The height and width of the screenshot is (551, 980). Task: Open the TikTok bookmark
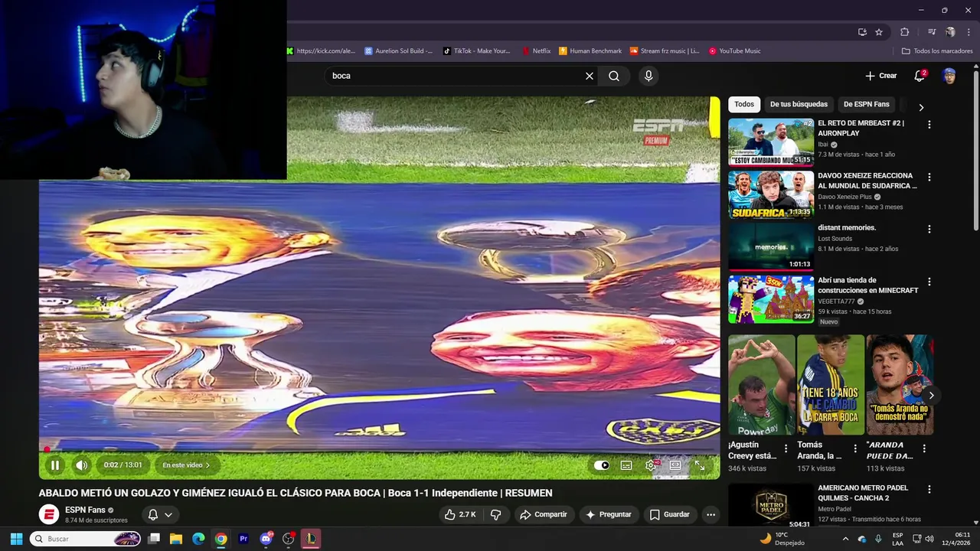pyautogui.click(x=476, y=51)
